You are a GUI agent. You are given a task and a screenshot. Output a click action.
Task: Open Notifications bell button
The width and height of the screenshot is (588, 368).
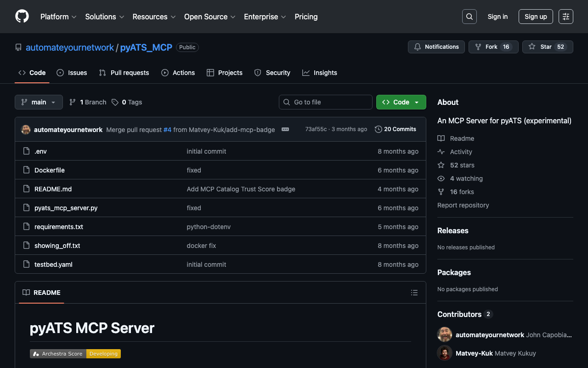(436, 47)
